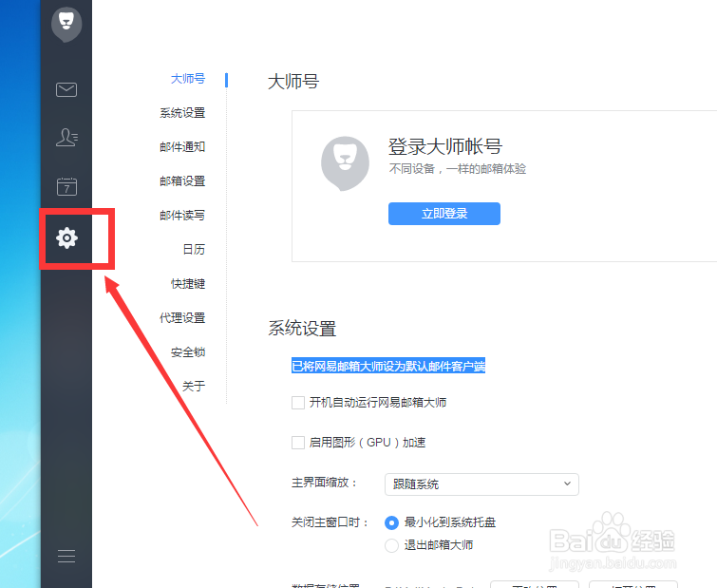
Task: Open the mail inbox envelope icon
Action: pos(66,89)
